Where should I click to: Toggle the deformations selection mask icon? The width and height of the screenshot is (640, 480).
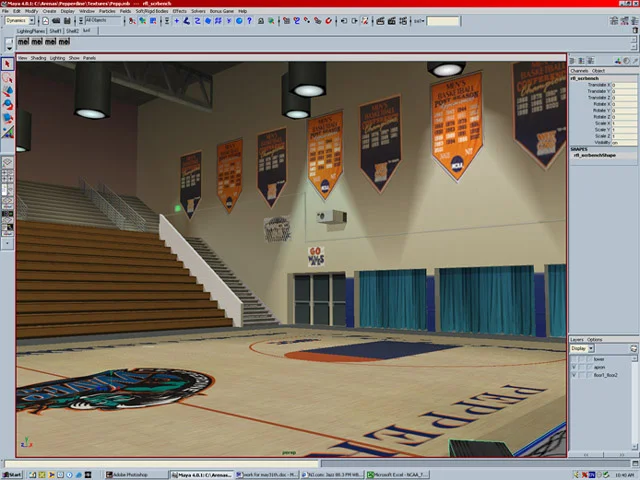click(x=218, y=21)
